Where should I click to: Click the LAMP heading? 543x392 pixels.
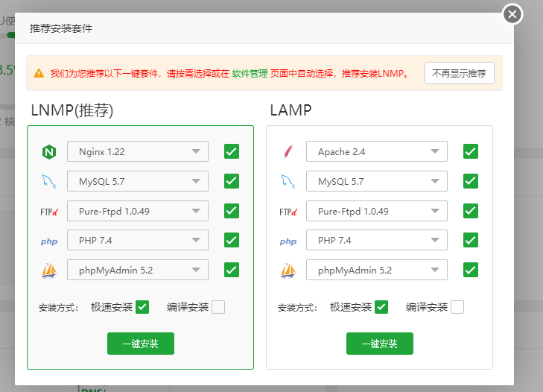coord(290,110)
